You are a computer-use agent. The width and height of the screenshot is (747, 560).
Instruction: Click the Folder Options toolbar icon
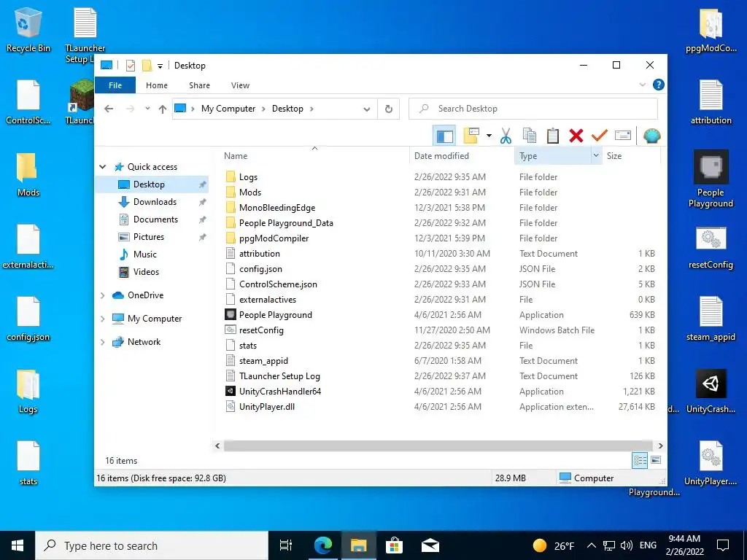coord(471,136)
